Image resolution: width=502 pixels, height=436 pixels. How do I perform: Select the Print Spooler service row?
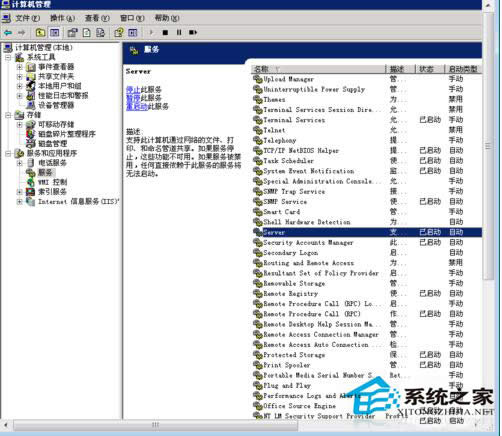(366, 365)
